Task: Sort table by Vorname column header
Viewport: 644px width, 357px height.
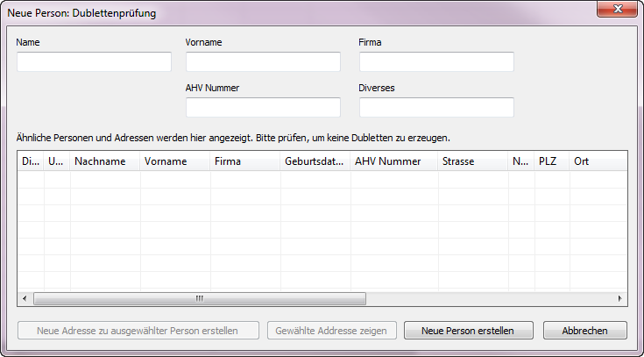Action: coord(175,161)
